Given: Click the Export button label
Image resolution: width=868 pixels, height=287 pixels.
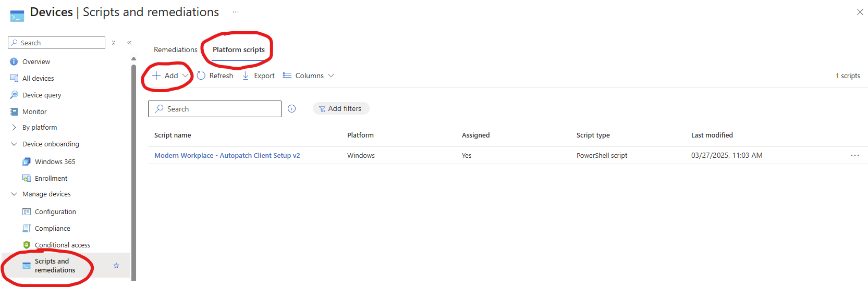Looking at the screenshot, I should pos(264,76).
